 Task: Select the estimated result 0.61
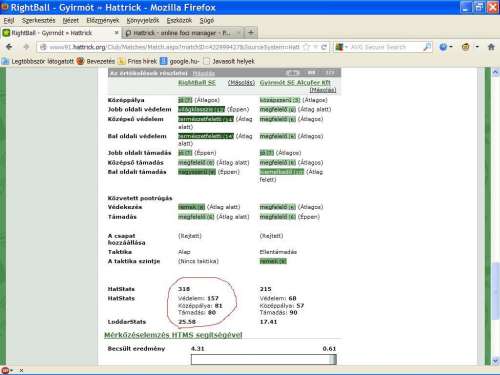tap(329, 349)
